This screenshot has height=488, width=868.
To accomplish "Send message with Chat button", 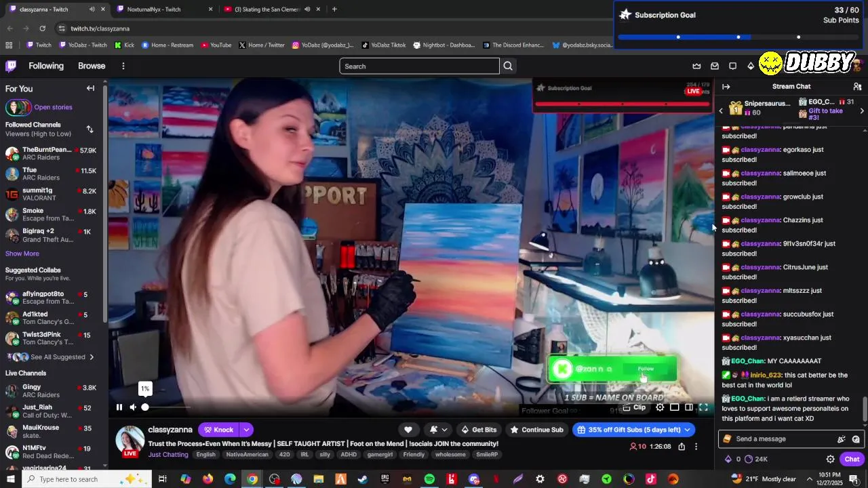I will 852,459.
